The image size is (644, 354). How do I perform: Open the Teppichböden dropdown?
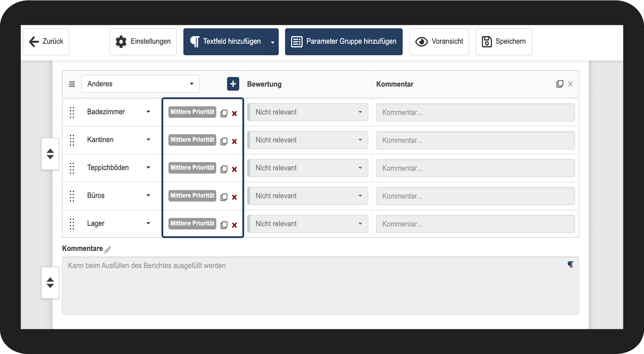(119, 168)
